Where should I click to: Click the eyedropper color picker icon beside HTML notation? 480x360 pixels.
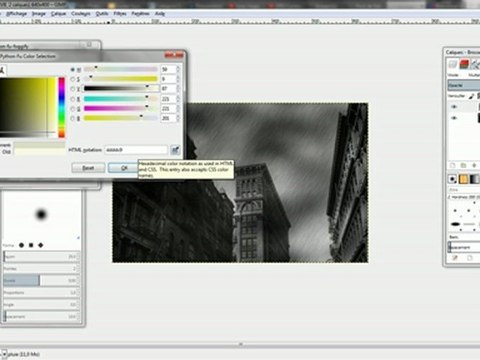point(175,150)
